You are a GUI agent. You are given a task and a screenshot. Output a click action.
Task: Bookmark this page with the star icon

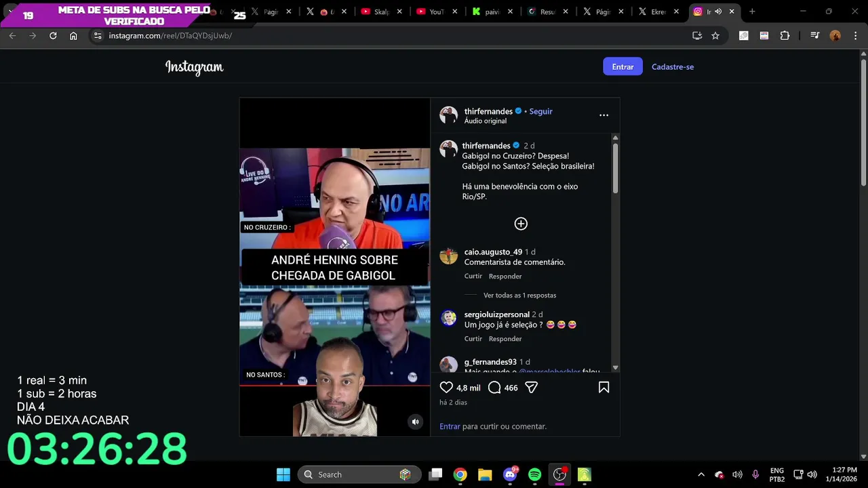[715, 35]
